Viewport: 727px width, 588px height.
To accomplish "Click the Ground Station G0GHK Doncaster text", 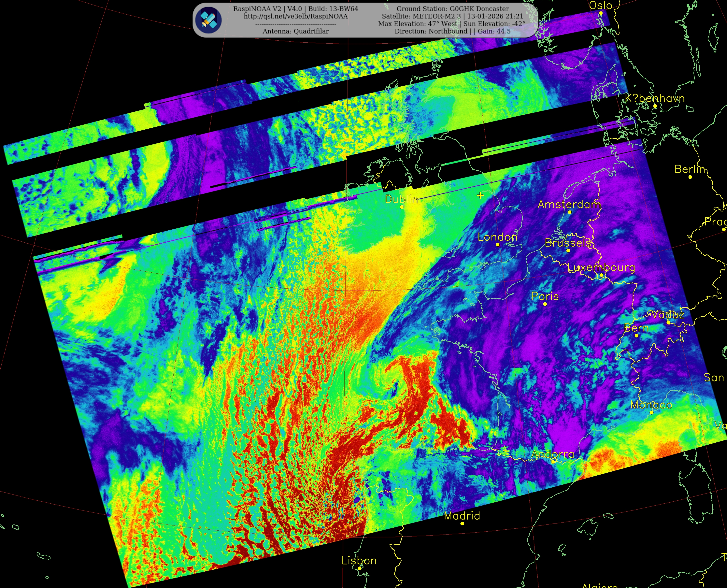I will [453, 9].
